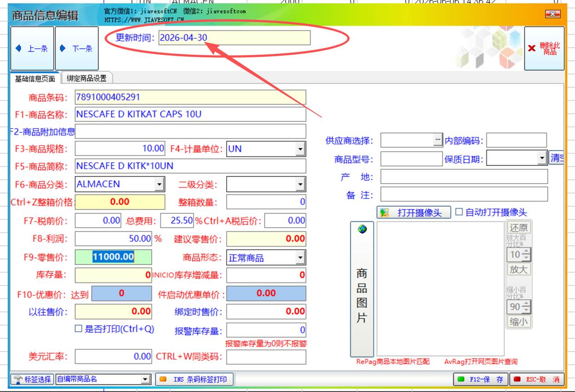Click the 清空 button beside 保质日期

(556, 158)
